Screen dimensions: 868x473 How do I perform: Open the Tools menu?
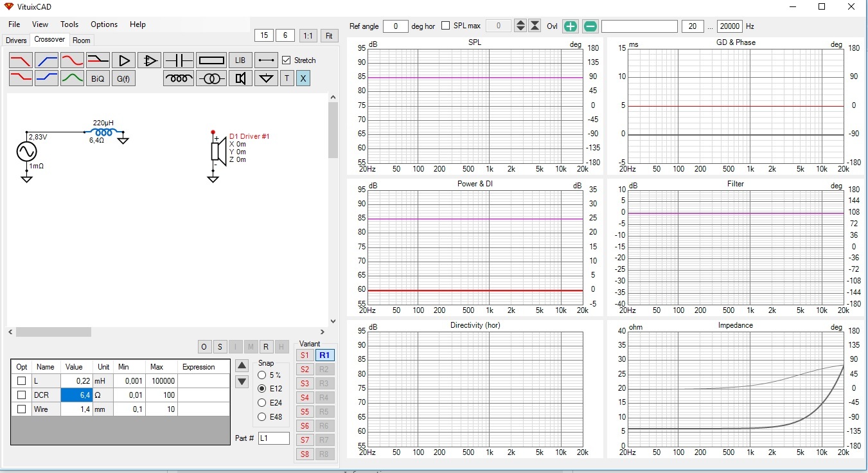(69, 24)
